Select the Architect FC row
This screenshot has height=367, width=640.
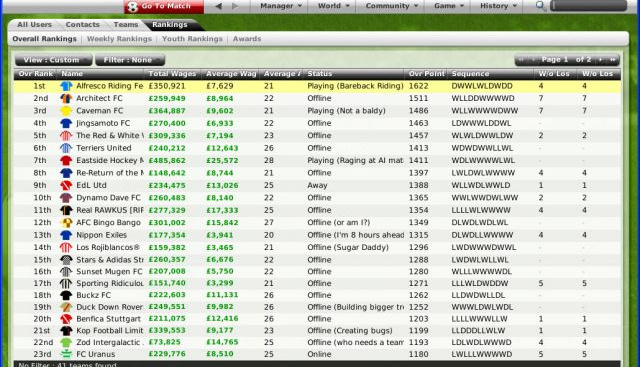[x=317, y=98]
